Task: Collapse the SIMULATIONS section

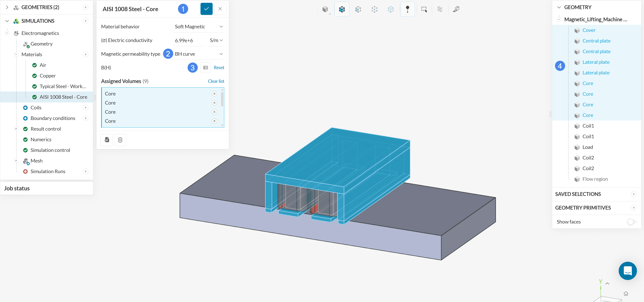Action: [7, 21]
